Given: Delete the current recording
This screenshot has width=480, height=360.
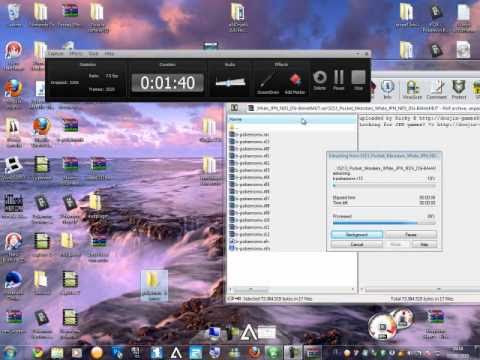Looking at the screenshot, I should pos(320,80).
